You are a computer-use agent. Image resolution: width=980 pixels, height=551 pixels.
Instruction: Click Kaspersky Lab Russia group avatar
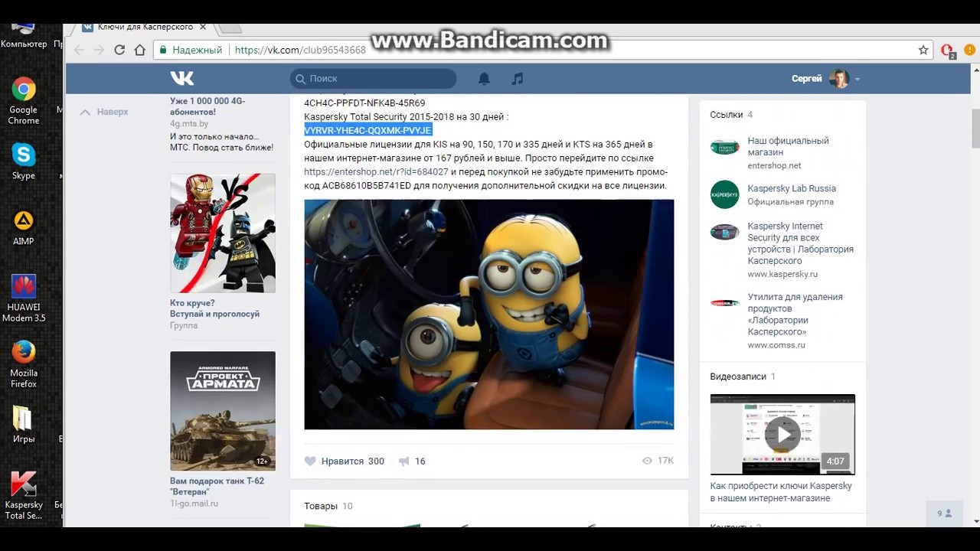click(724, 194)
